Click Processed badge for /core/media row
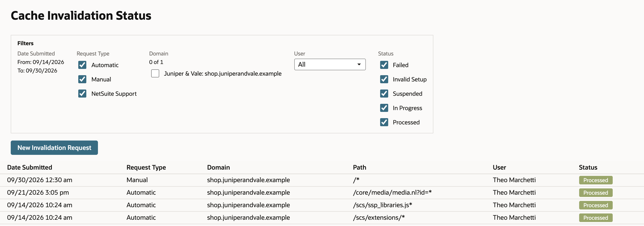 [x=595, y=193]
